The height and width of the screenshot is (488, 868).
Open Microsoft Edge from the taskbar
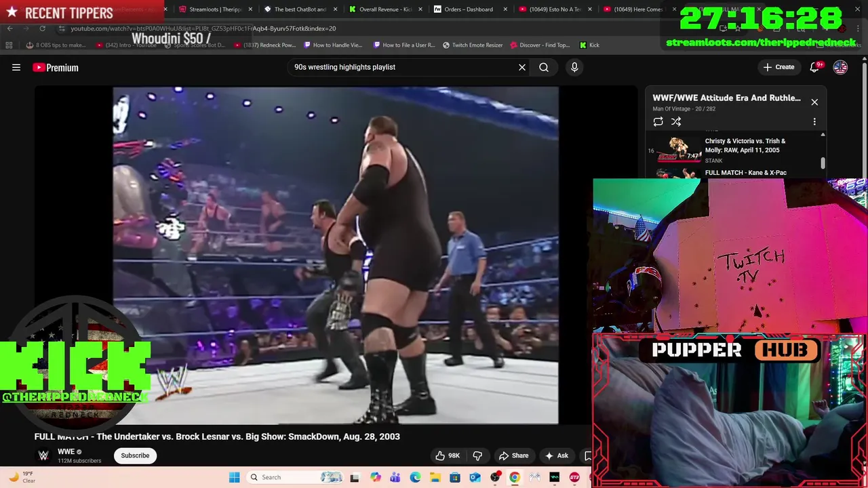coord(415,477)
